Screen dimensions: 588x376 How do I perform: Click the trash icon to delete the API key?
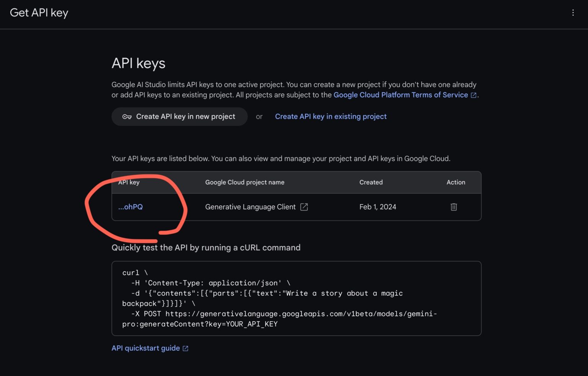(454, 207)
